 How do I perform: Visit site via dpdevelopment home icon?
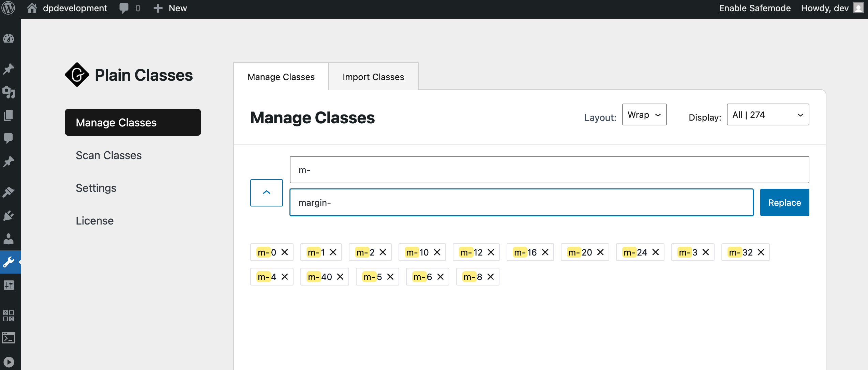coord(32,8)
